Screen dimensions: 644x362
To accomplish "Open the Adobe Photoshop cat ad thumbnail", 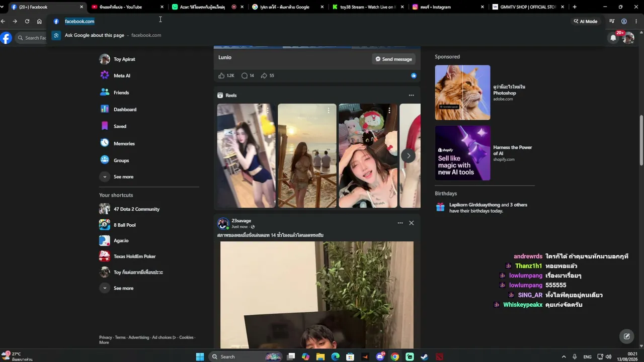I will click(462, 93).
